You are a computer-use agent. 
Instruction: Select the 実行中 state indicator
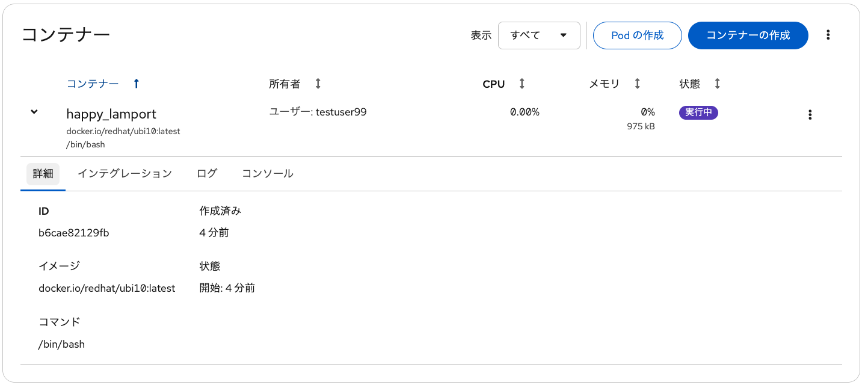coord(698,112)
